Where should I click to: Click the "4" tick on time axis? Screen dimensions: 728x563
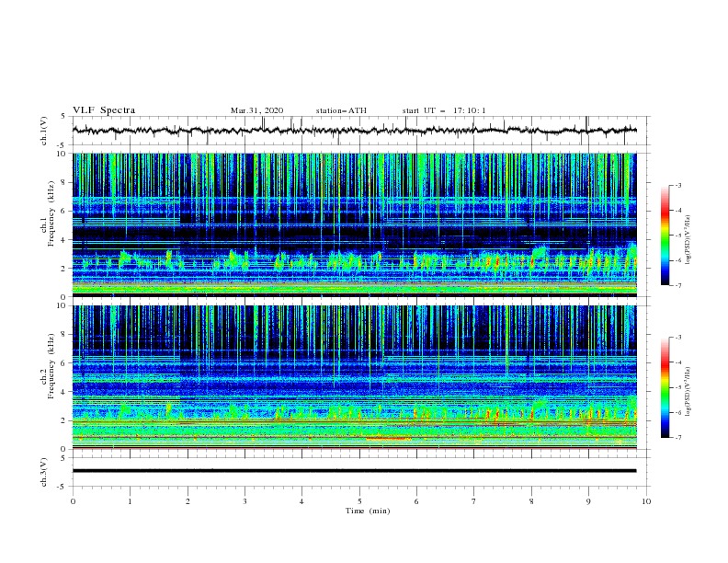[302, 501]
